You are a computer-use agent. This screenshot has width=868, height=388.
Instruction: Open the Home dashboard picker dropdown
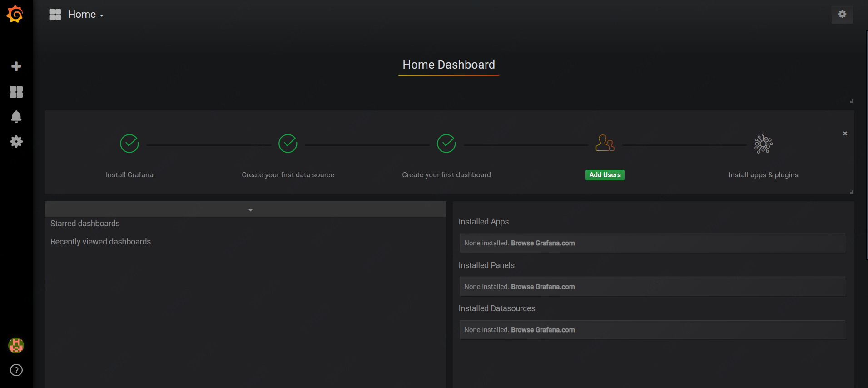[x=86, y=15]
